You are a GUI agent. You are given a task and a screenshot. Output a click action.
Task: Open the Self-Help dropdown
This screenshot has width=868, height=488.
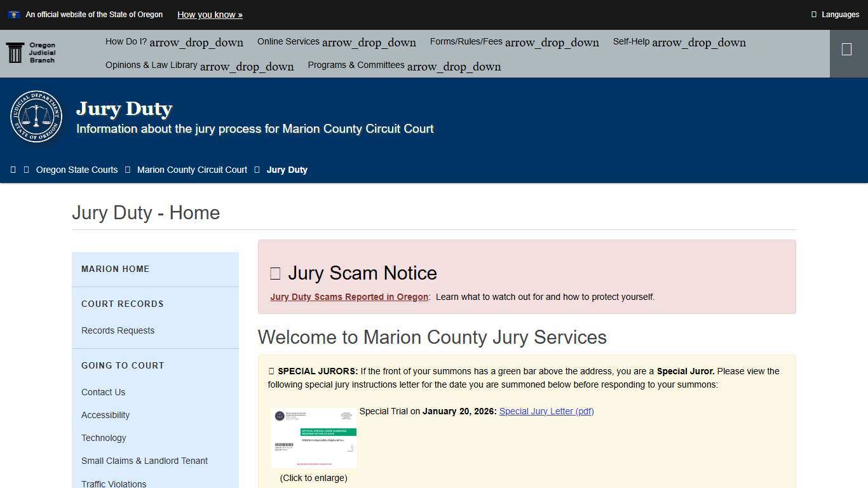coord(679,42)
